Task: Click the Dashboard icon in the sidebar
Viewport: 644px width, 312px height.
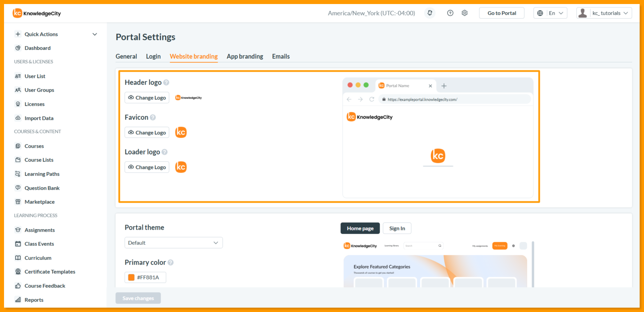Action: (x=18, y=48)
